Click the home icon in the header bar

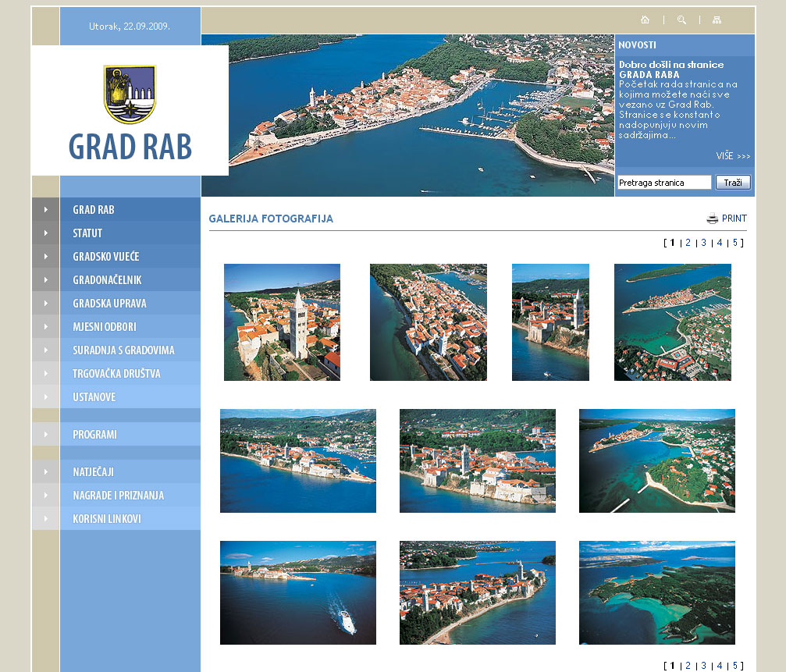coord(645,20)
